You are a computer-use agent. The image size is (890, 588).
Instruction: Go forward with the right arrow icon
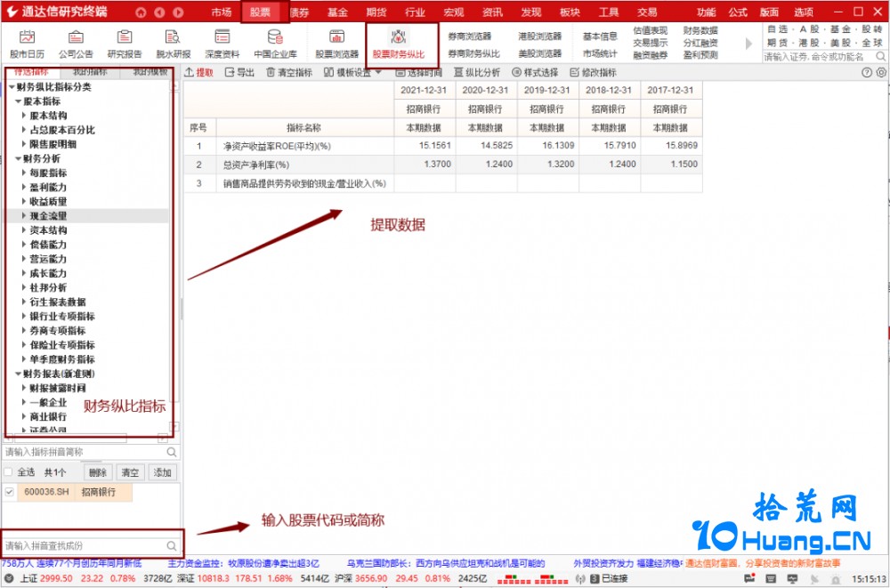click(178, 12)
